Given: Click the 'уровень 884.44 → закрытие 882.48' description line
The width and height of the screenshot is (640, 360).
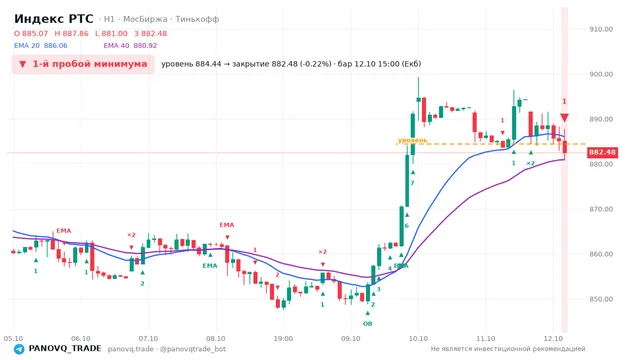Looking at the screenshot, I should (291, 64).
